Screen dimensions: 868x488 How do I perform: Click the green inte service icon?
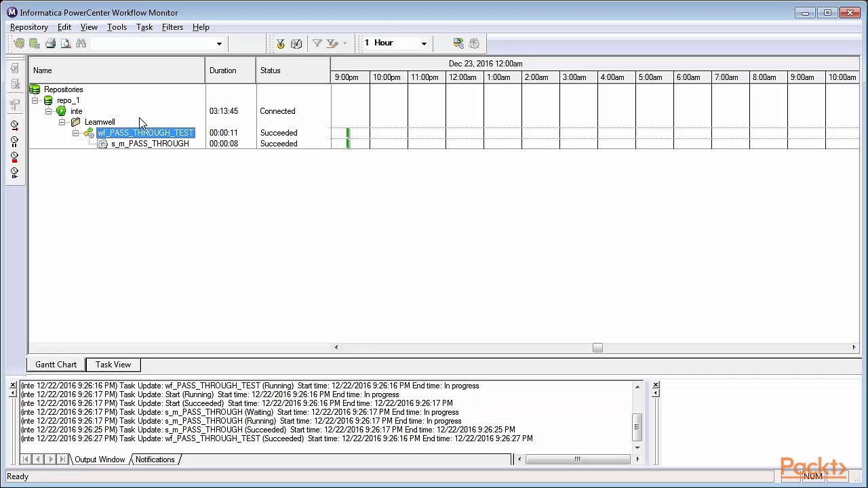61,111
